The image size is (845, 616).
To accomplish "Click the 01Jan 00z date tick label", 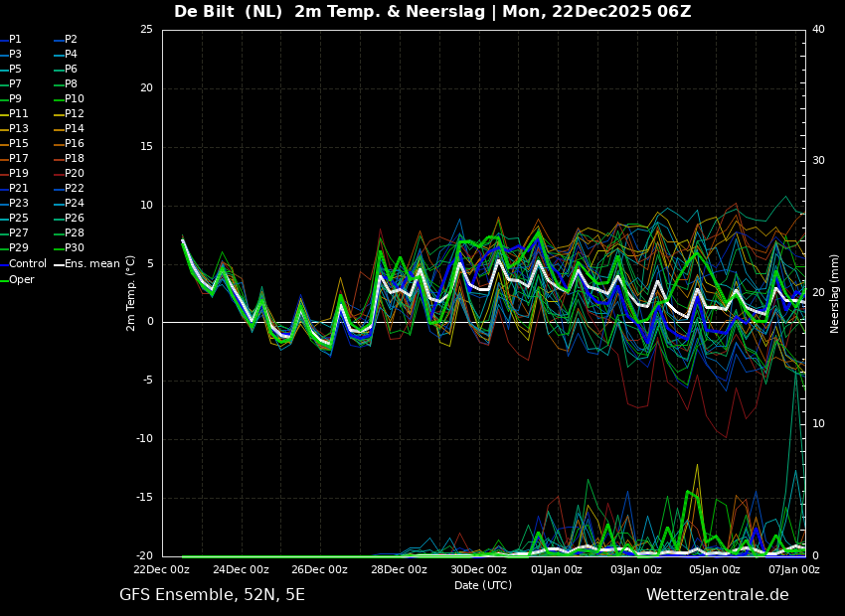I will tap(557, 570).
